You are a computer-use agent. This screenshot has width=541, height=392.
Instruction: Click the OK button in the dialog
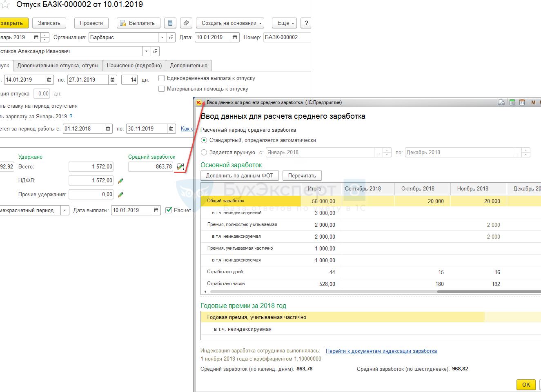tap(526, 385)
